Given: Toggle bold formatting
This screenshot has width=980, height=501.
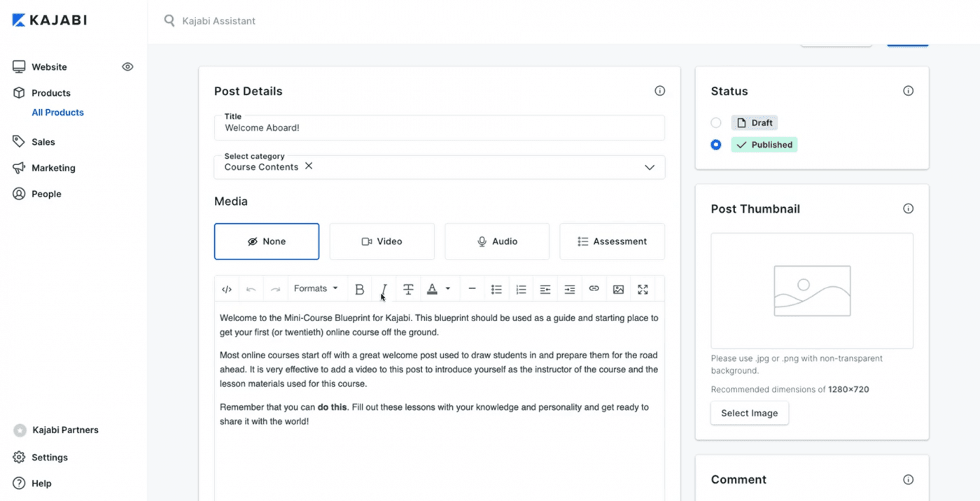Looking at the screenshot, I should coord(360,289).
